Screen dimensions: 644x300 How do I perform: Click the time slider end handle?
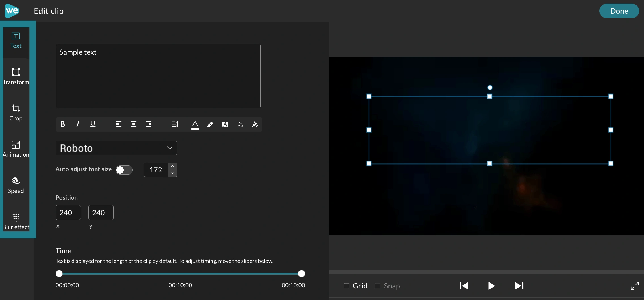coord(302,273)
